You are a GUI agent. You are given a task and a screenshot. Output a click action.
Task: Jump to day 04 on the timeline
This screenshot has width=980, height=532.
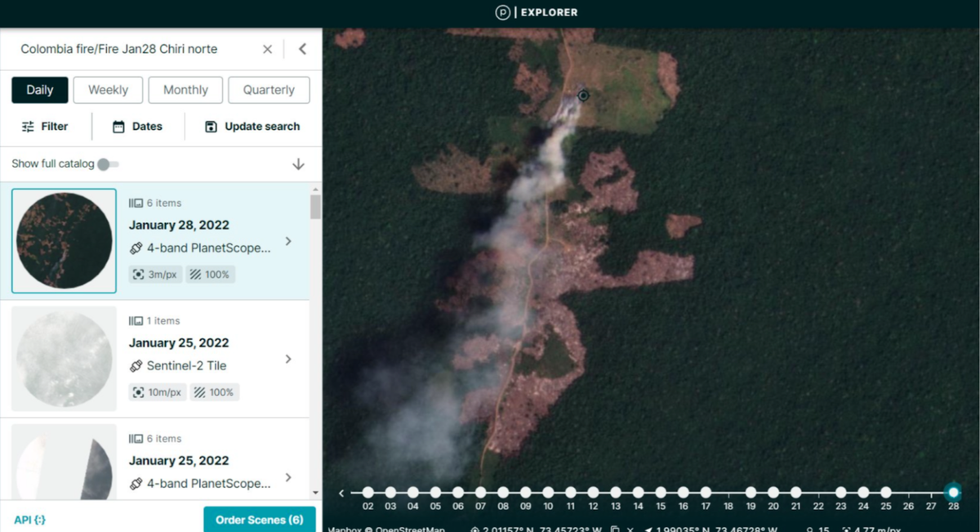(413, 493)
